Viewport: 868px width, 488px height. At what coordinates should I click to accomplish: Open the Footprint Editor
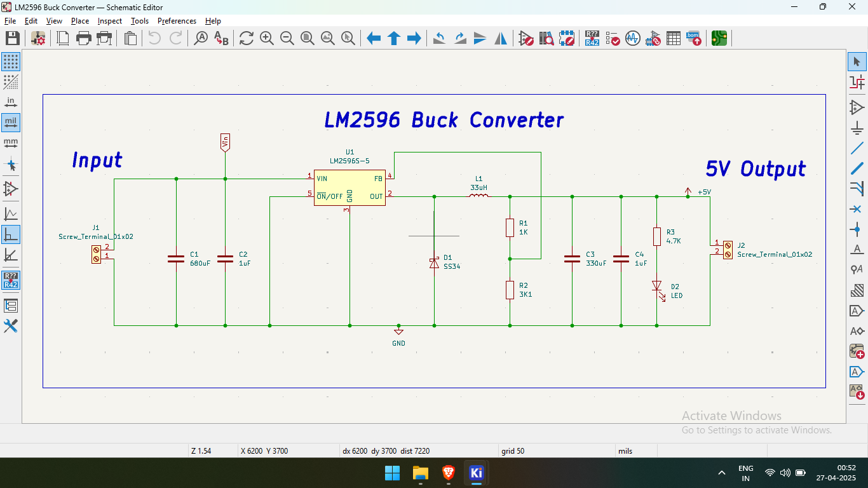567,38
